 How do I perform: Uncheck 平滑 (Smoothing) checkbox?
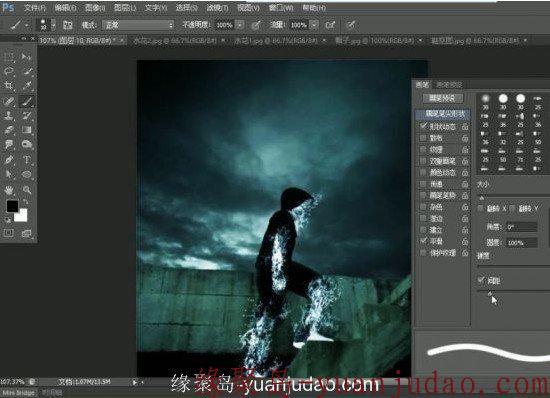click(423, 241)
